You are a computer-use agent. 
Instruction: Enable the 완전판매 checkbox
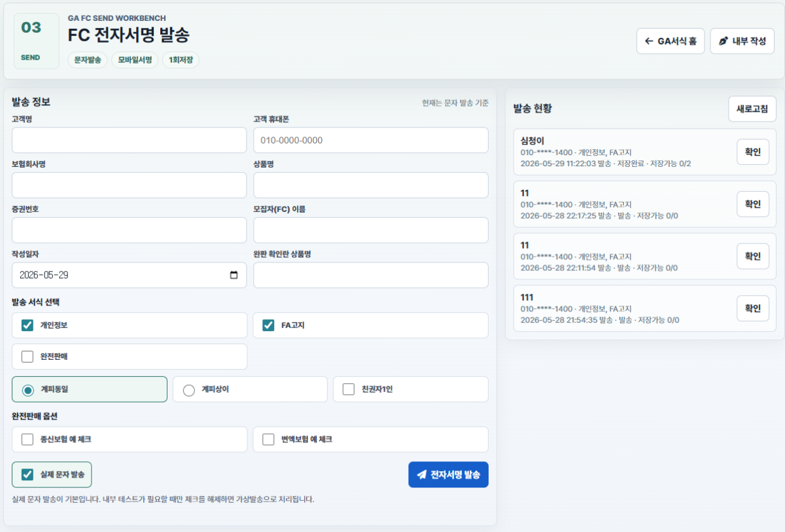tap(27, 357)
